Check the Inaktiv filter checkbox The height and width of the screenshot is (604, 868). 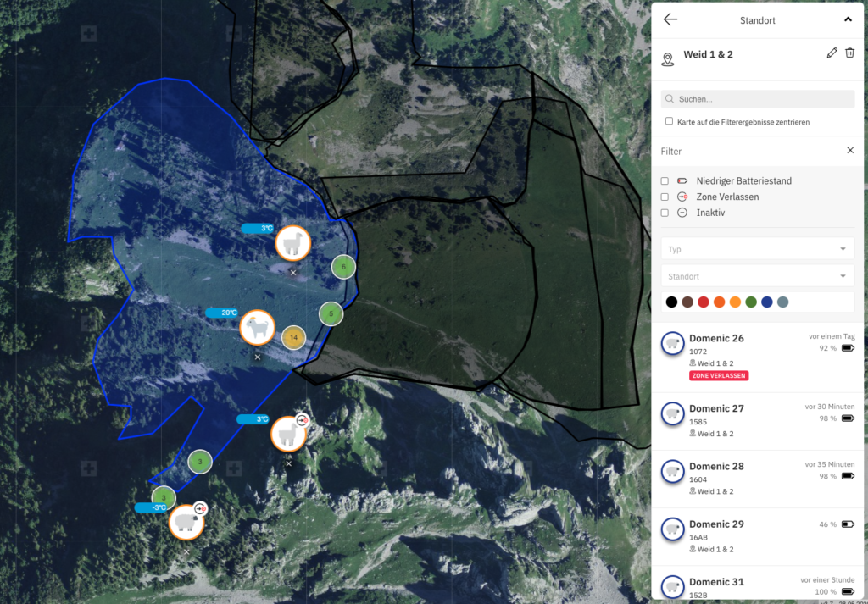click(665, 213)
